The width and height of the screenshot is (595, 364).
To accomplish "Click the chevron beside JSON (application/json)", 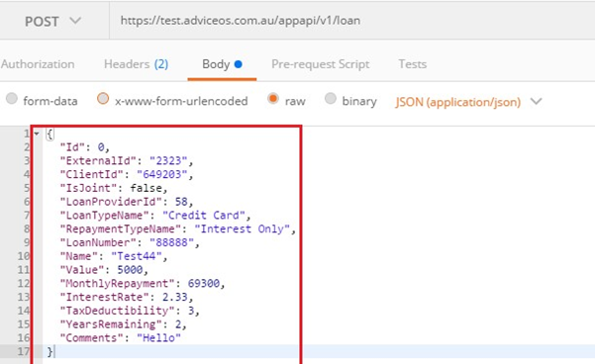I will [536, 101].
